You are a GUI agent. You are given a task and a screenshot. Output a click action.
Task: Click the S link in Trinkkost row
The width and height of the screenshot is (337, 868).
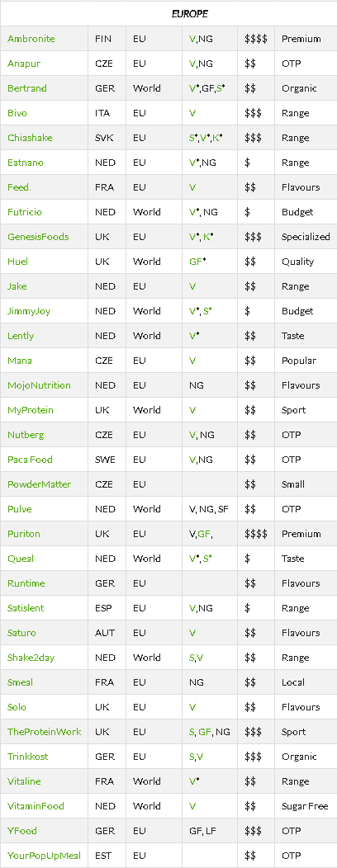pos(192,757)
